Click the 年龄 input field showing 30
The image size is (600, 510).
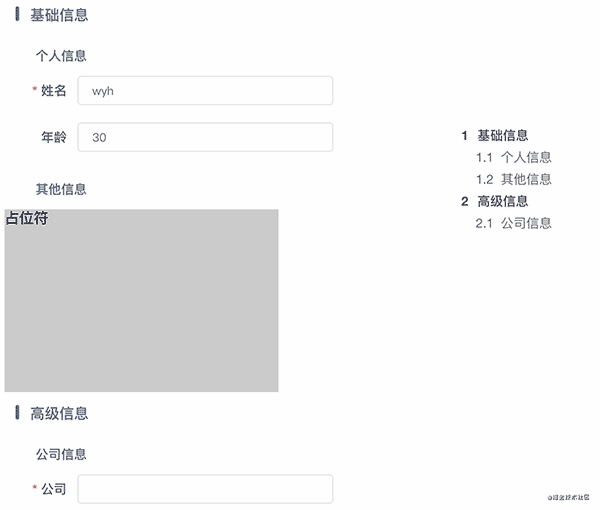coord(205,137)
